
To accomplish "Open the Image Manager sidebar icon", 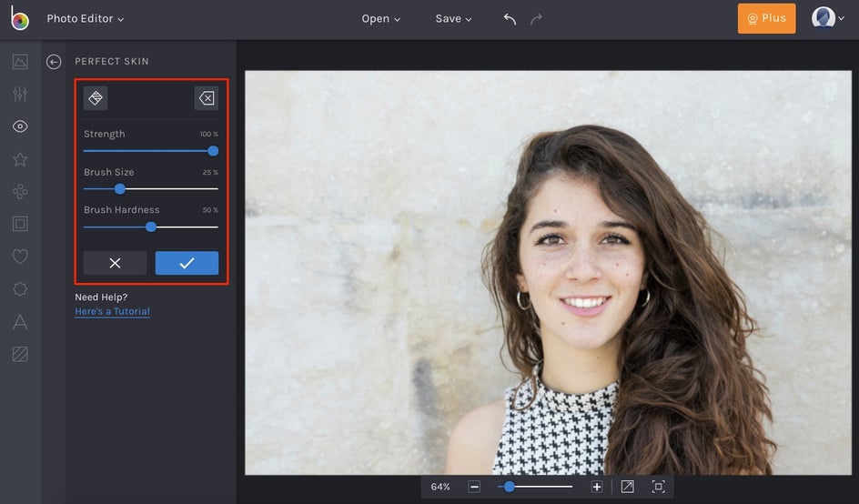I will click(20, 61).
